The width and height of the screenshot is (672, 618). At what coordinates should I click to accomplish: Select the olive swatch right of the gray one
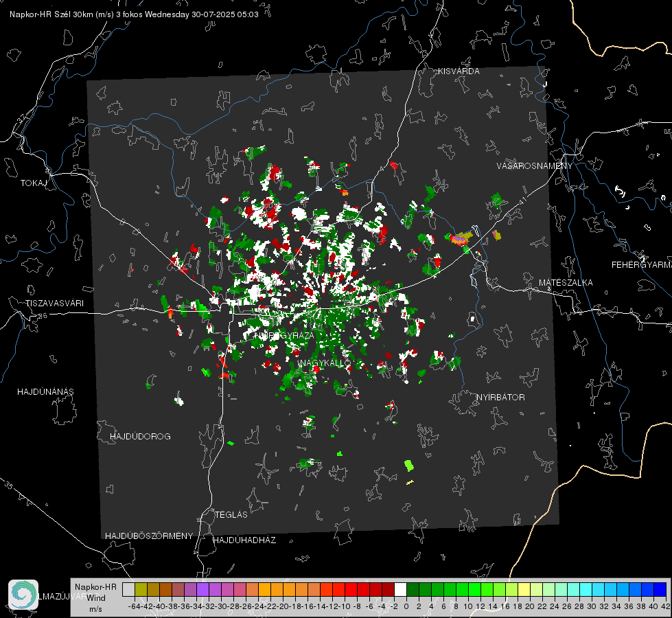[141, 589]
